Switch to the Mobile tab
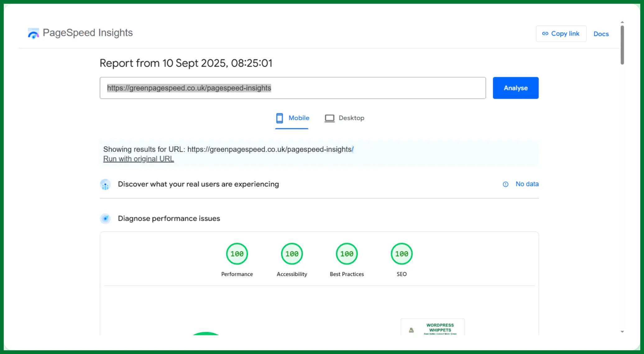This screenshot has height=354, width=644. tap(298, 118)
